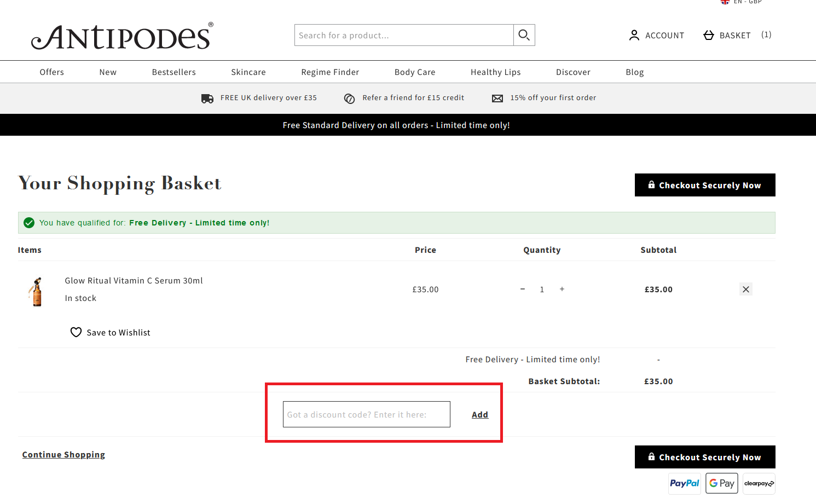Open the Body Care menu
Image resolution: width=816 pixels, height=504 pixels.
coord(415,72)
